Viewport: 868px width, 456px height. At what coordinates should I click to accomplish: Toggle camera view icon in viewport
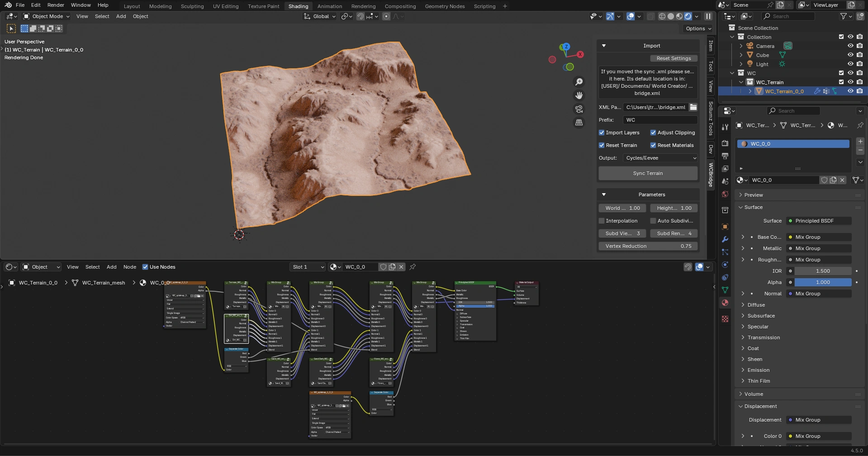pos(579,109)
